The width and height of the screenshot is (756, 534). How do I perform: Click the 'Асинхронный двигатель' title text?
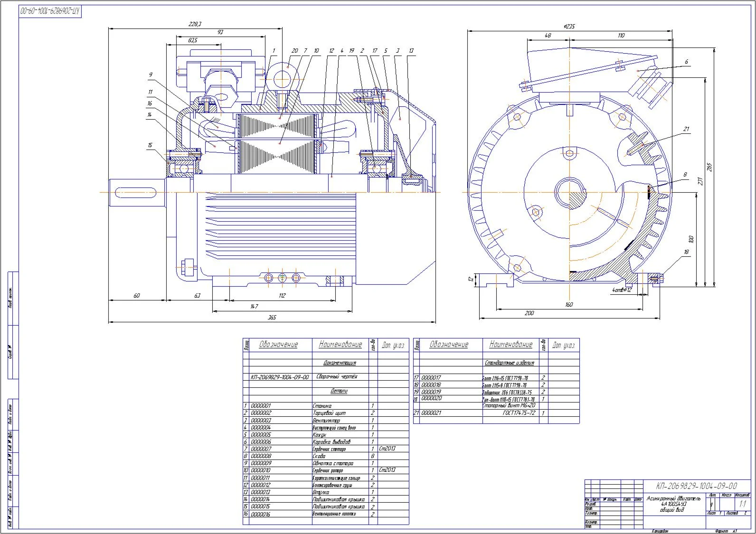[x=673, y=499]
